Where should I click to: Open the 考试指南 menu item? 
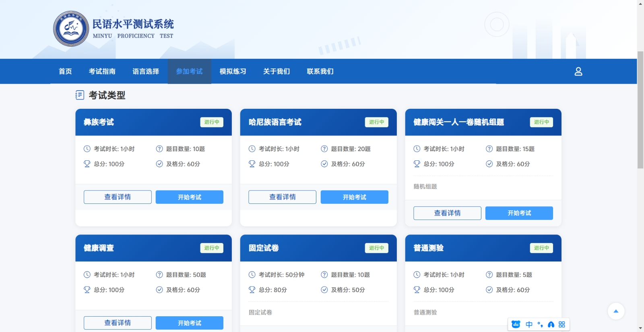102,71
